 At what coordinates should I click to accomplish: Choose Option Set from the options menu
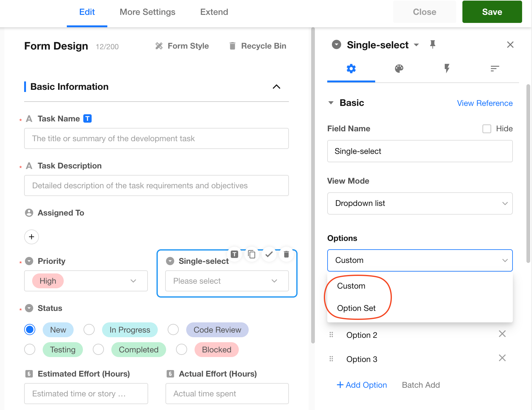tap(356, 308)
